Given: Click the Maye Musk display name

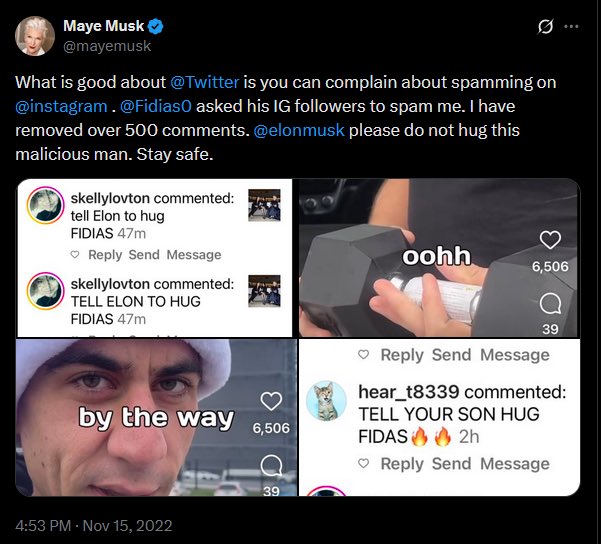Looking at the screenshot, I should coord(104,26).
